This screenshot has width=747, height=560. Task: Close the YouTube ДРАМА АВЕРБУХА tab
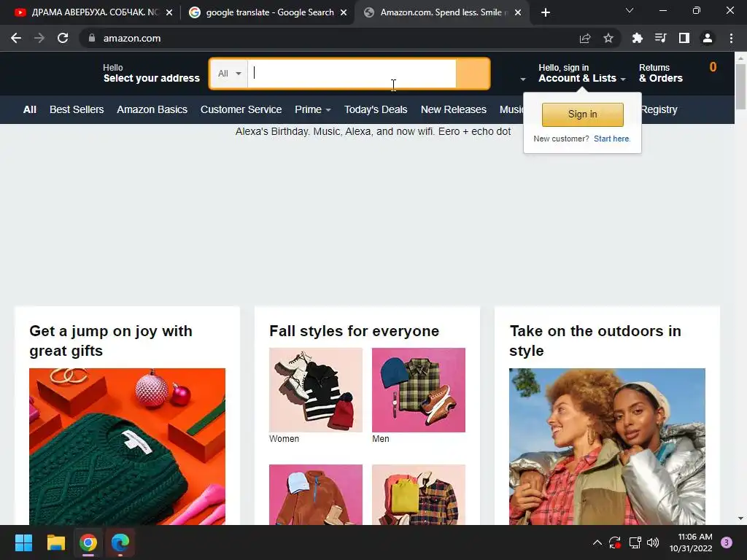[x=169, y=12]
